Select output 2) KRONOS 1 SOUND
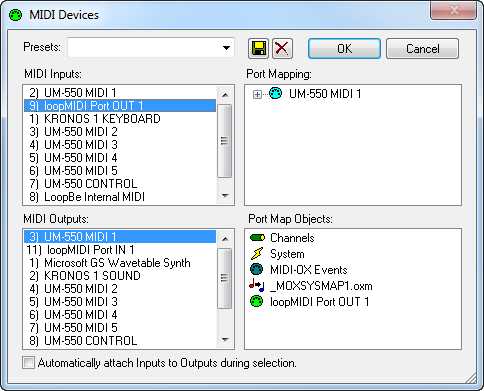484x391 pixels. click(x=120, y=276)
